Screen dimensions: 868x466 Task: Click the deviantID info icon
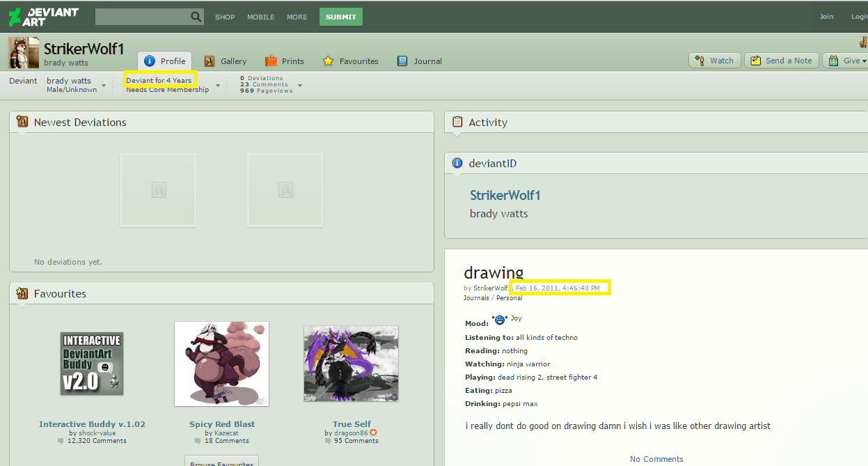(457, 163)
